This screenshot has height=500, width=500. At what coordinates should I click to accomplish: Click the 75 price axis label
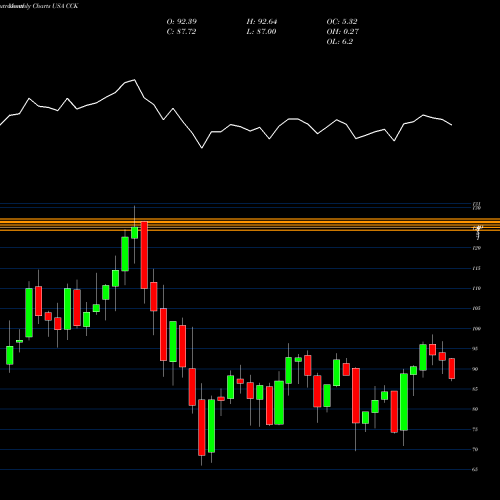point(476,429)
